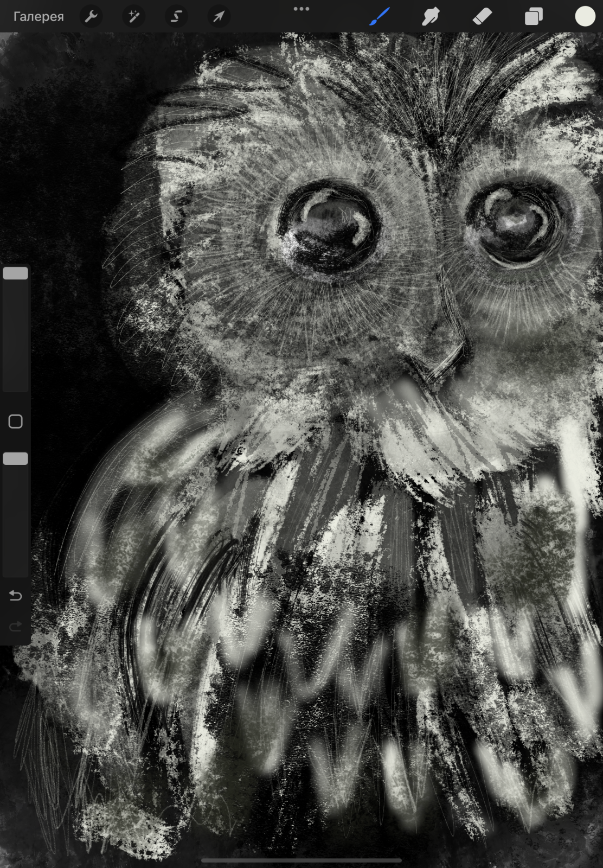The height and width of the screenshot is (868, 603).
Task: Open the Actions wrench menu
Action: [91, 17]
